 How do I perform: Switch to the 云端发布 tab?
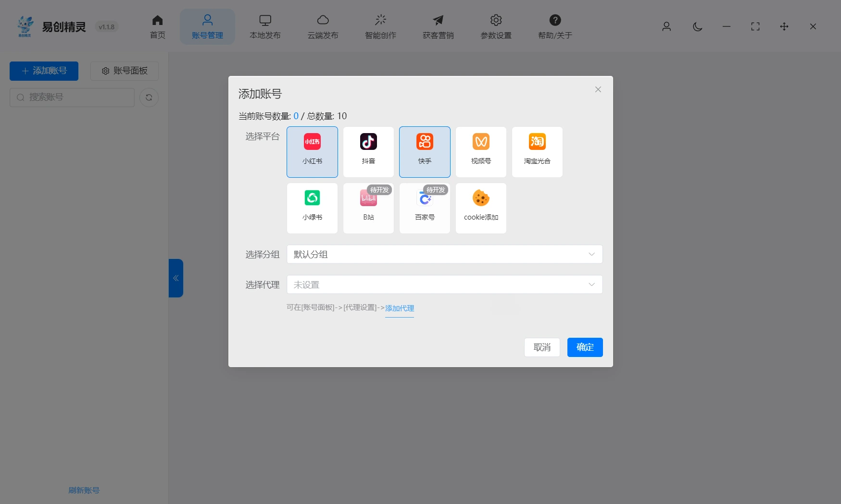[323, 27]
